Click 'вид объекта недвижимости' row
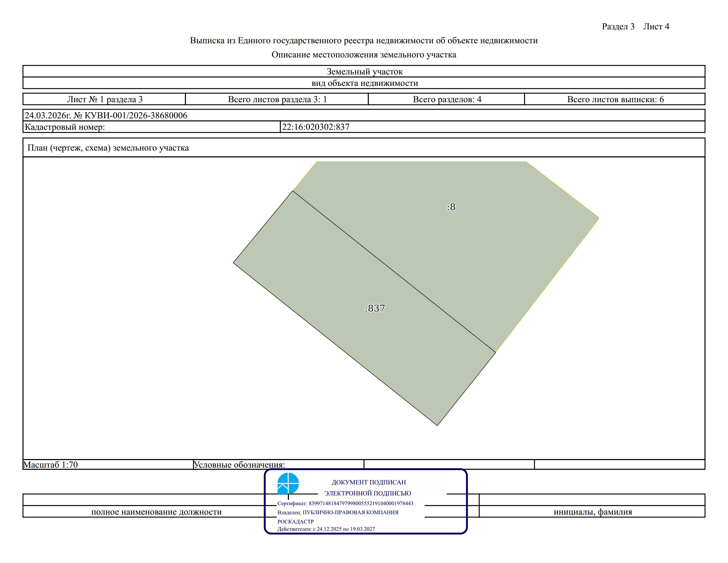 coord(364,83)
